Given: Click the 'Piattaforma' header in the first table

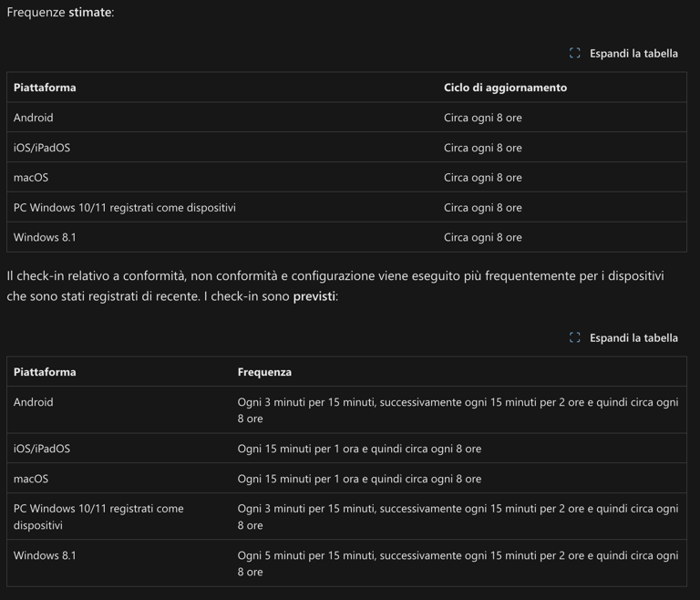Looking at the screenshot, I should coord(45,88).
